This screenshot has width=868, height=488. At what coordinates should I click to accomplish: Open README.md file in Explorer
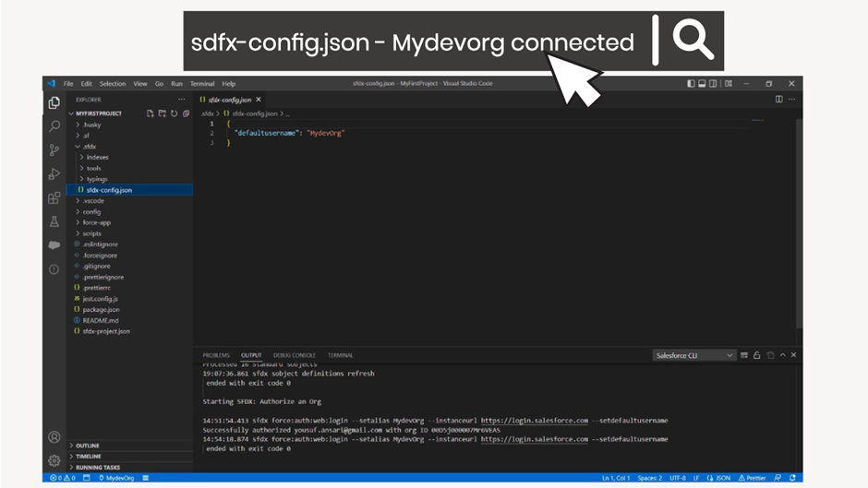coord(129,320)
